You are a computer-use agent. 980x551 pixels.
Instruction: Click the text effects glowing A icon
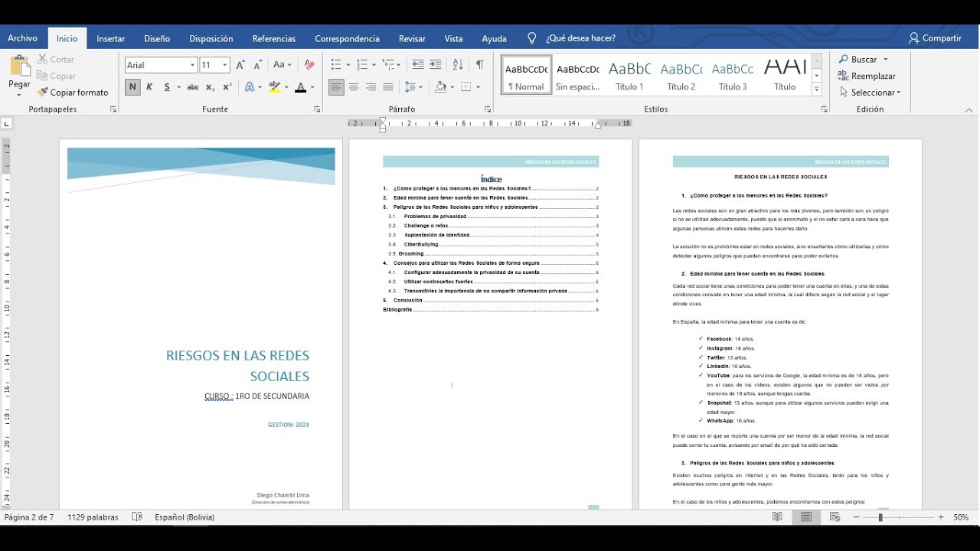tap(250, 87)
